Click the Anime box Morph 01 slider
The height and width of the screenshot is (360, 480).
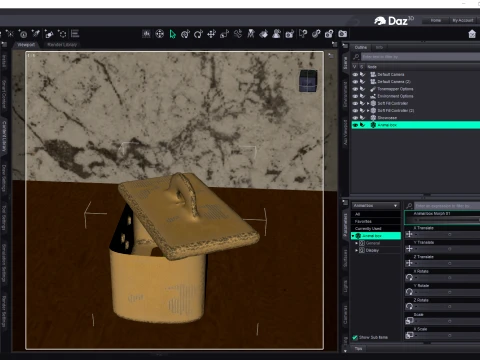pos(447,220)
